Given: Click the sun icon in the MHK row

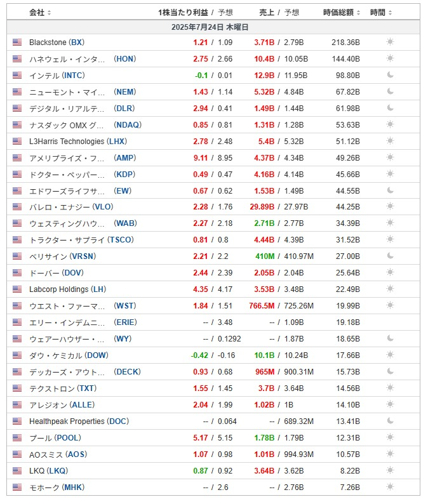Looking at the screenshot, I should tap(390, 487).
